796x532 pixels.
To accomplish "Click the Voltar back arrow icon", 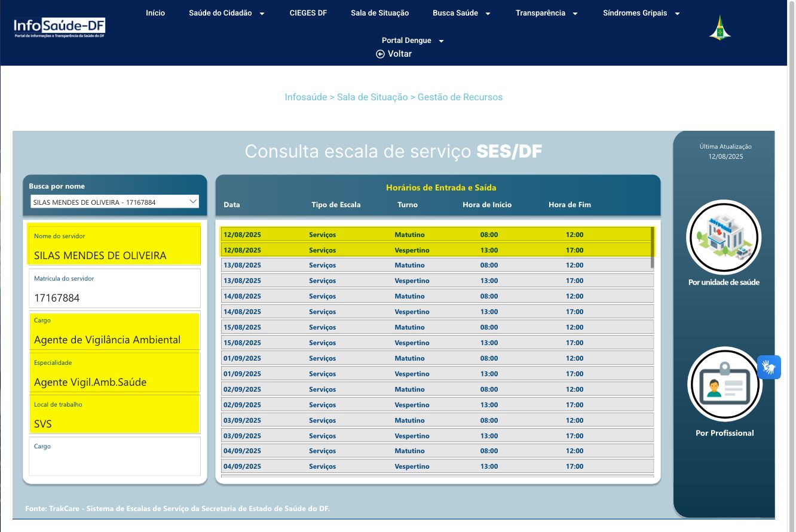I will pos(380,54).
